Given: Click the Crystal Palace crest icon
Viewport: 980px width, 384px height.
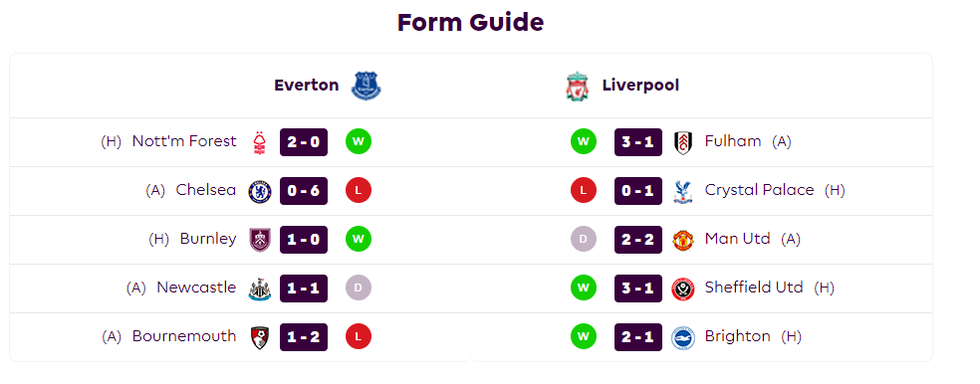Looking at the screenshot, I should pyautogui.click(x=683, y=191).
